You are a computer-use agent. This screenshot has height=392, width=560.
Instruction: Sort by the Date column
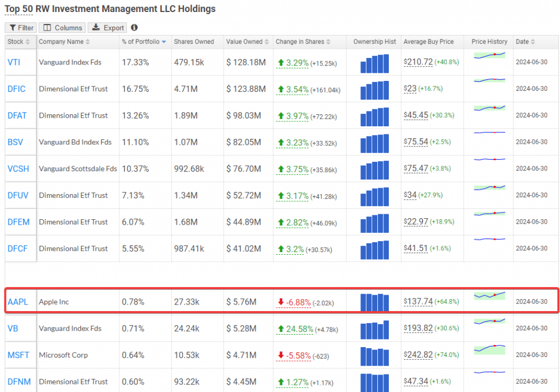pyautogui.click(x=525, y=42)
